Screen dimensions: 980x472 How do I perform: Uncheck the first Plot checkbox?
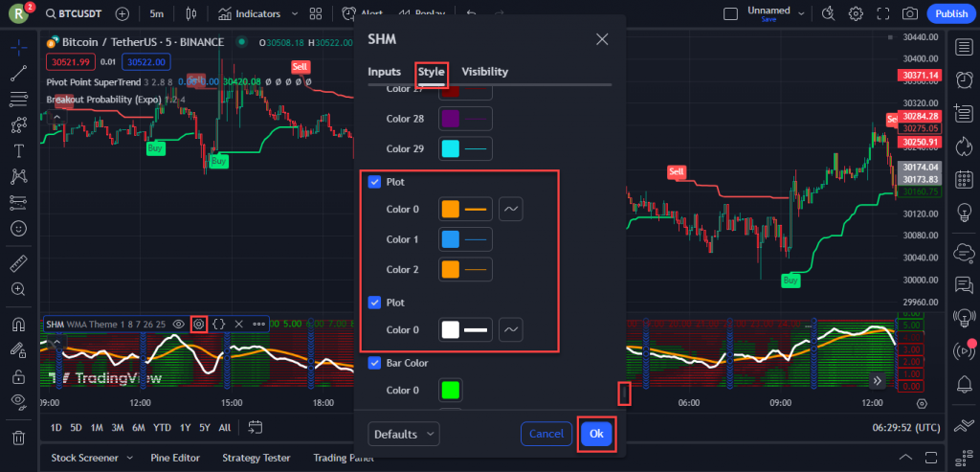click(x=375, y=182)
